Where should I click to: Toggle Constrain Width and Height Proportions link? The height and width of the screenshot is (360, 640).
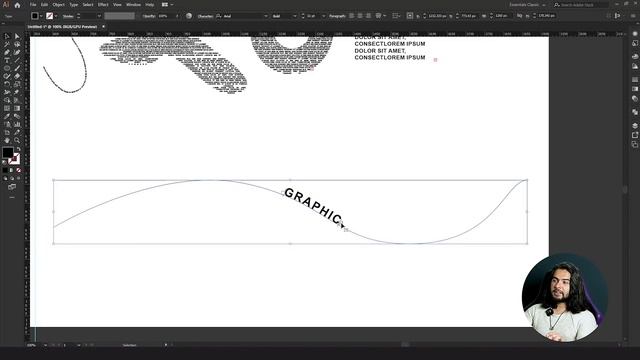pyautogui.click(x=519, y=16)
